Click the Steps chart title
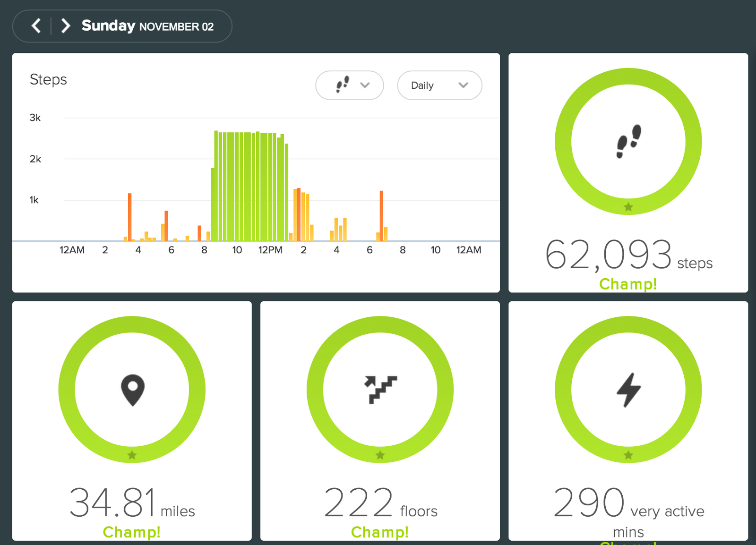The height and width of the screenshot is (545, 756). click(x=48, y=79)
